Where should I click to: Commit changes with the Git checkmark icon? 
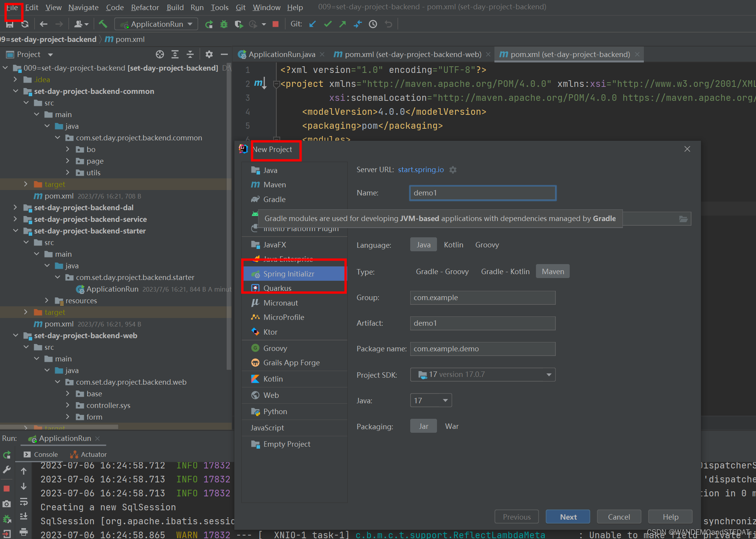[327, 24]
